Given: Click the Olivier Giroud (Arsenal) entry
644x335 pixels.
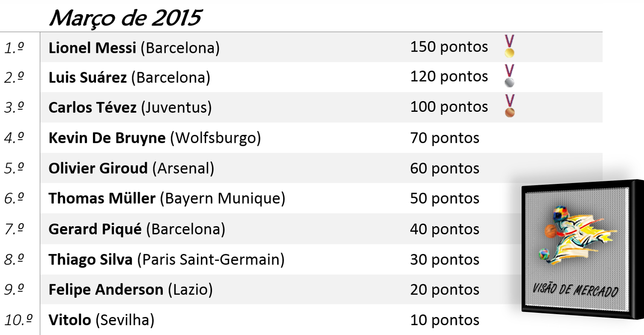Looking at the screenshot, I should pos(131,169).
